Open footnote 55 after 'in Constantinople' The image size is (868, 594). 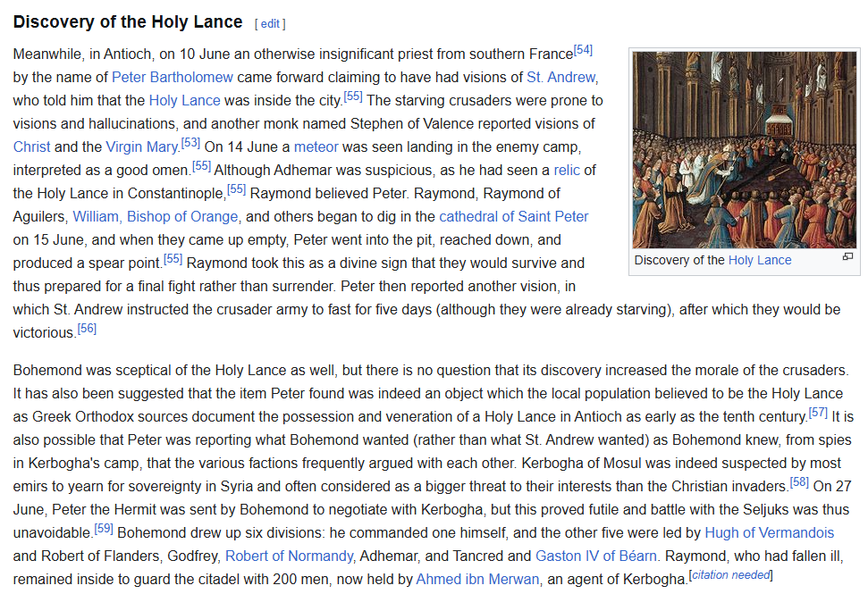pos(236,189)
